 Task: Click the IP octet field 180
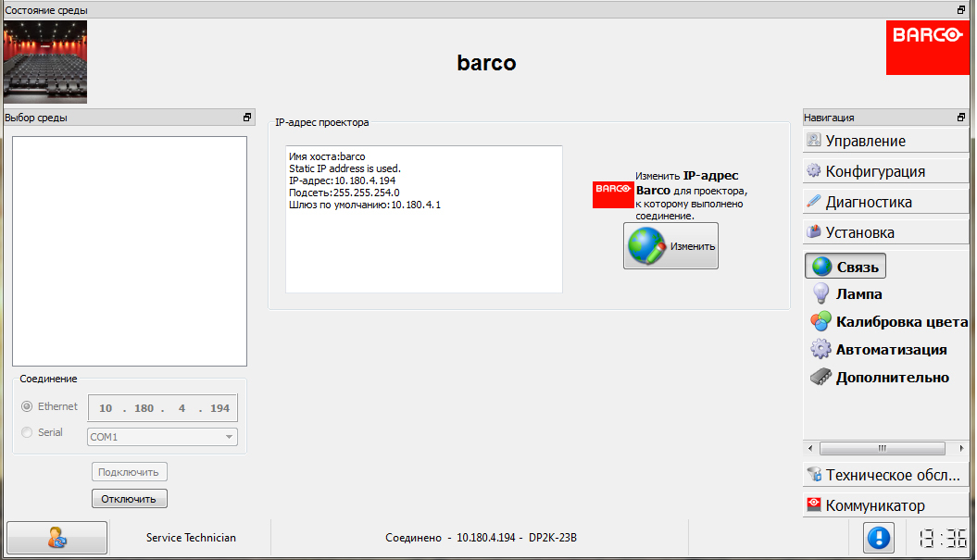[x=144, y=408]
